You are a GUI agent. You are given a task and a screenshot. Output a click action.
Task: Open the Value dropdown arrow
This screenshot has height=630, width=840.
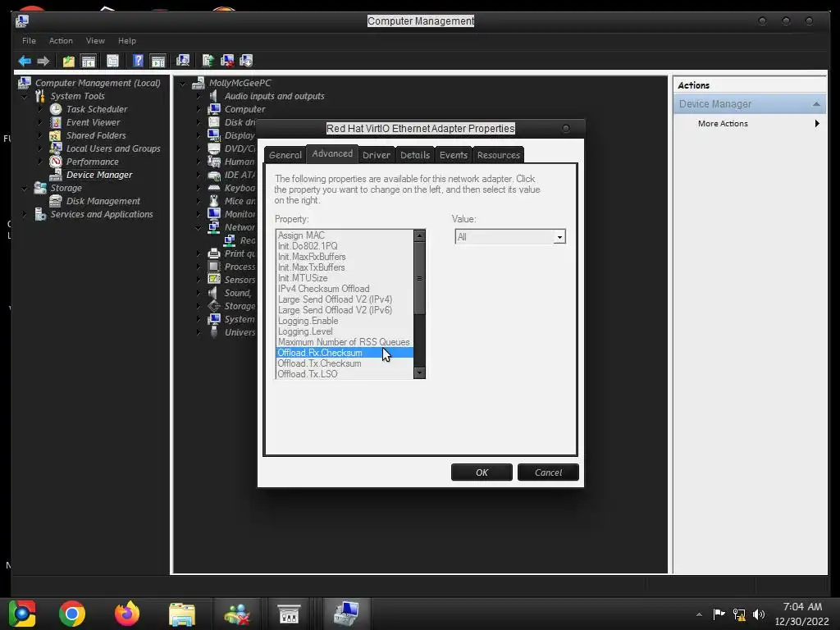click(559, 237)
